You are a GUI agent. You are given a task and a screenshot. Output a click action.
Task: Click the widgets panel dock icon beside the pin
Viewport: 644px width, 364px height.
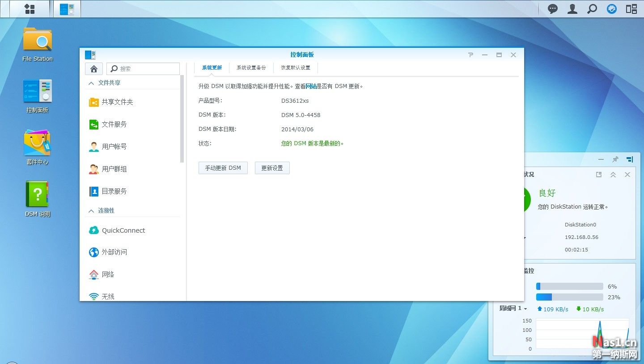[x=630, y=159]
